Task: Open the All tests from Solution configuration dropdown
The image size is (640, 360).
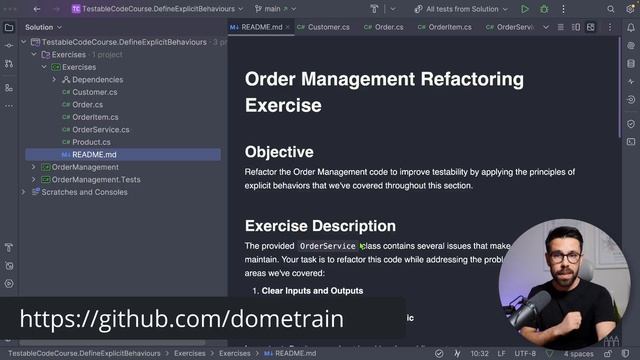Action: [x=461, y=9]
